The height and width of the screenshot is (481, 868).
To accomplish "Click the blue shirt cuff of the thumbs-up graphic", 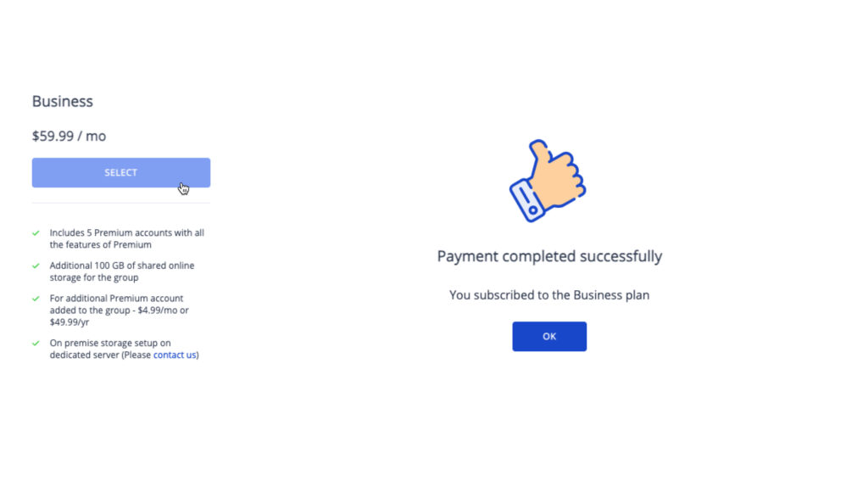I will [527, 201].
